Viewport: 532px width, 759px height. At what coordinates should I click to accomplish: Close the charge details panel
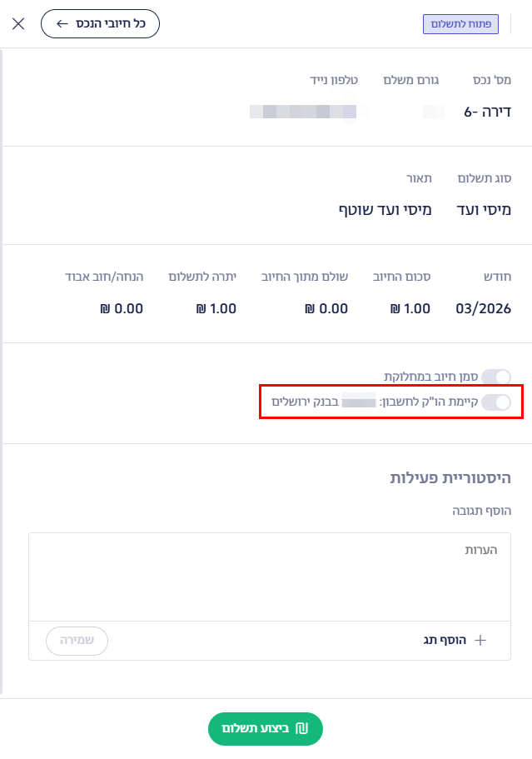click(18, 23)
